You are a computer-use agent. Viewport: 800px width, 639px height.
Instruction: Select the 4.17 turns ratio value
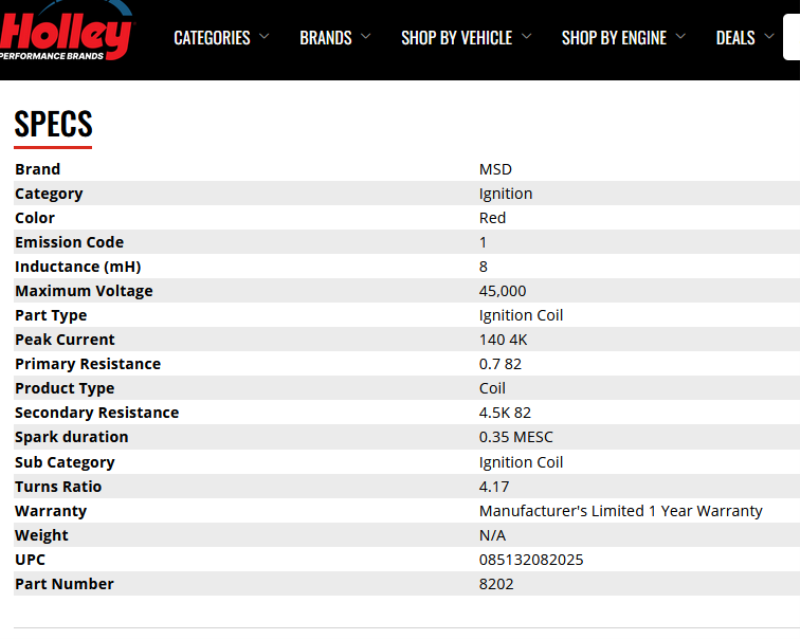pyautogui.click(x=494, y=487)
